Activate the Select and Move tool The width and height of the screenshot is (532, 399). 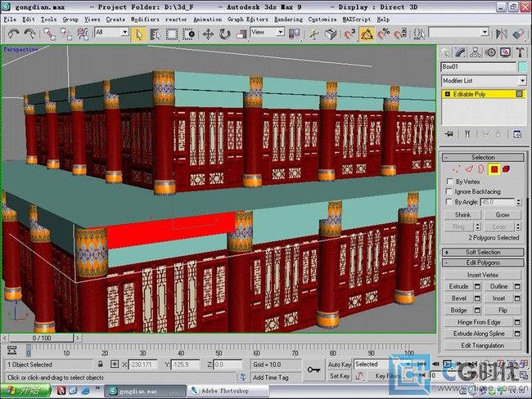(x=208, y=34)
